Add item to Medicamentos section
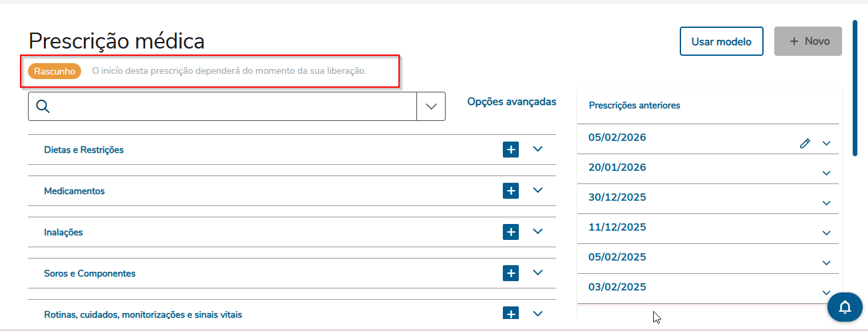 [511, 191]
